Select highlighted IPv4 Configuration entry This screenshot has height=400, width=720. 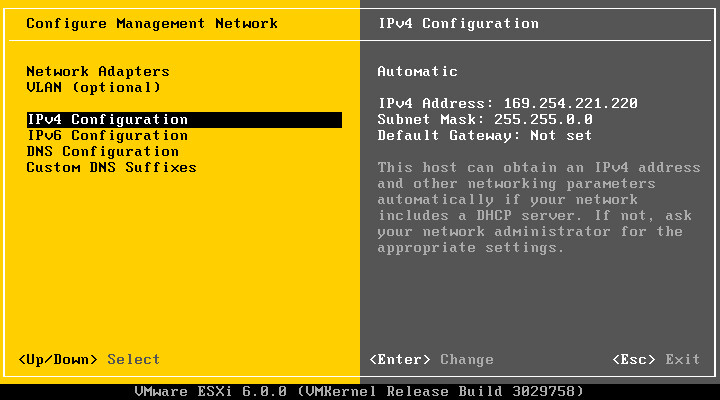point(184,119)
